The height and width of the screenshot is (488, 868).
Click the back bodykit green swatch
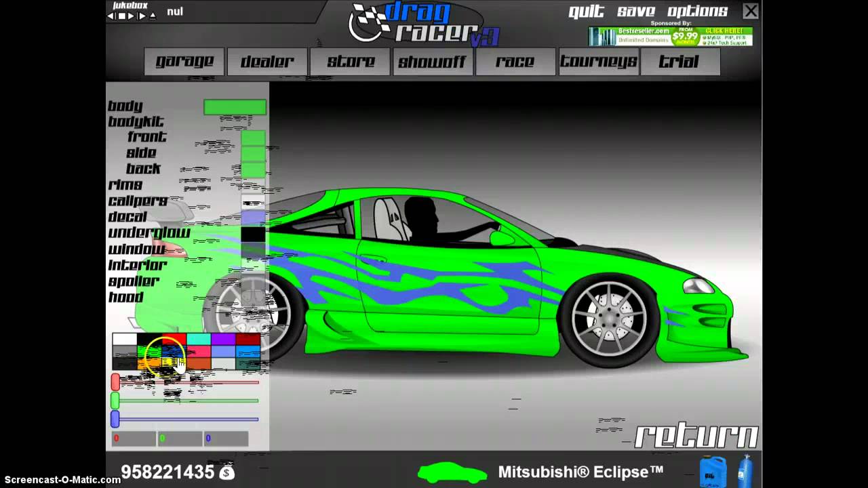pos(253,169)
